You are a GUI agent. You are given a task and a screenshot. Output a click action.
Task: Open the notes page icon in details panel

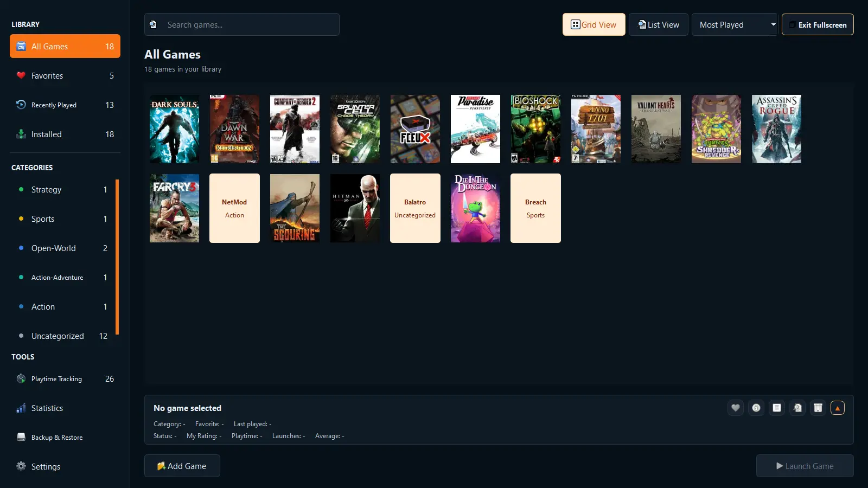click(x=777, y=408)
